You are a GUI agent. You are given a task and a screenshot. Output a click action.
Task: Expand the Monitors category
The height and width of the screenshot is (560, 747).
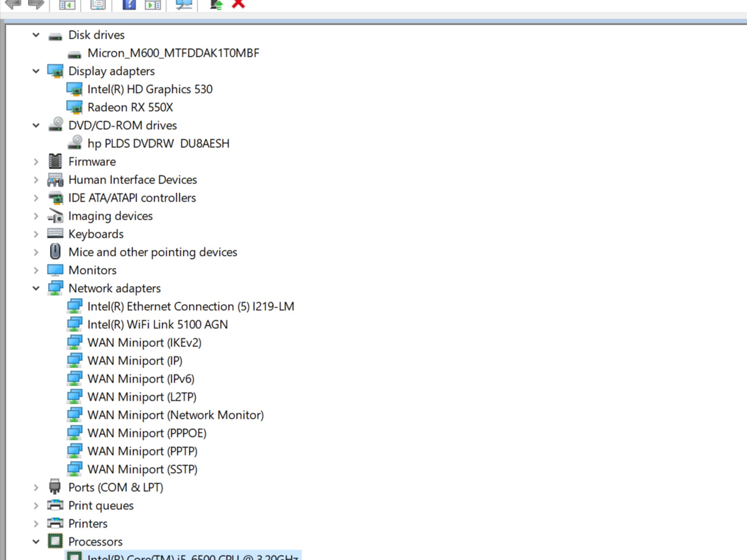(x=36, y=270)
